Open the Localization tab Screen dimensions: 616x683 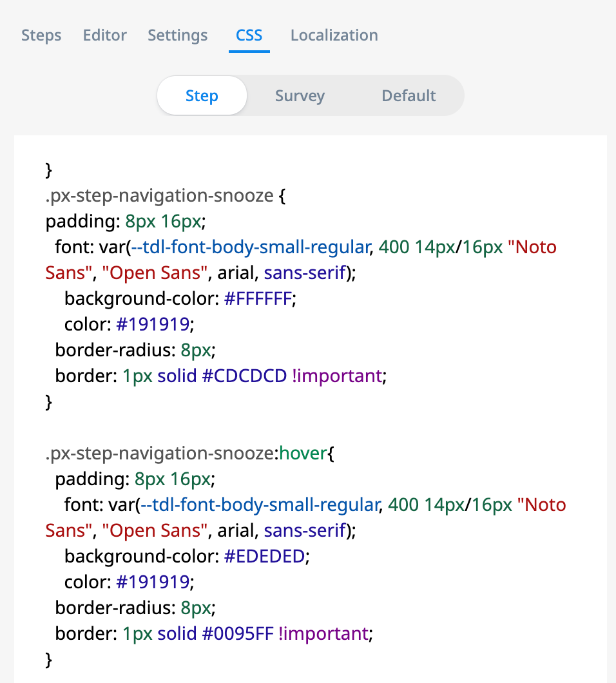pos(334,35)
